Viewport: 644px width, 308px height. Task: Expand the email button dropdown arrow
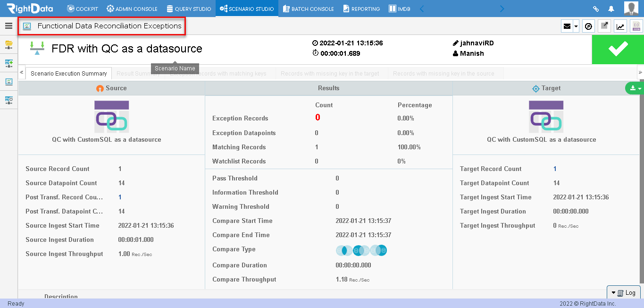point(576,26)
